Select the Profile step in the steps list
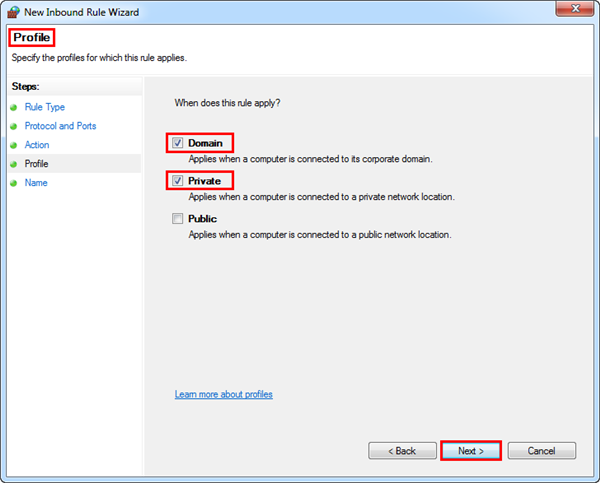 pyautogui.click(x=37, y=164)
